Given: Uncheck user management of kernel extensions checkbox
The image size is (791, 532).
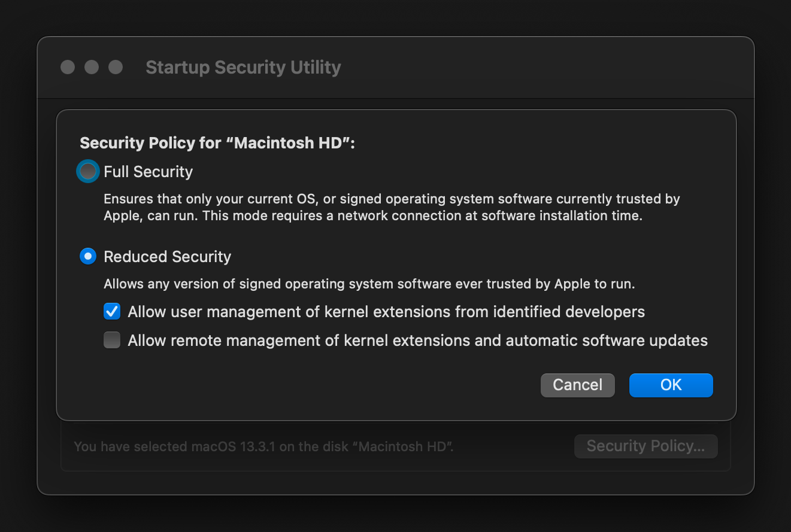Looking at the screenshot, I should (x=112, y=312).
